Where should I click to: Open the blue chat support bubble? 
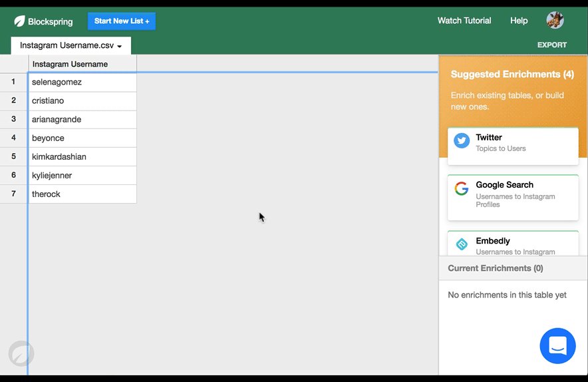[557, 345]
